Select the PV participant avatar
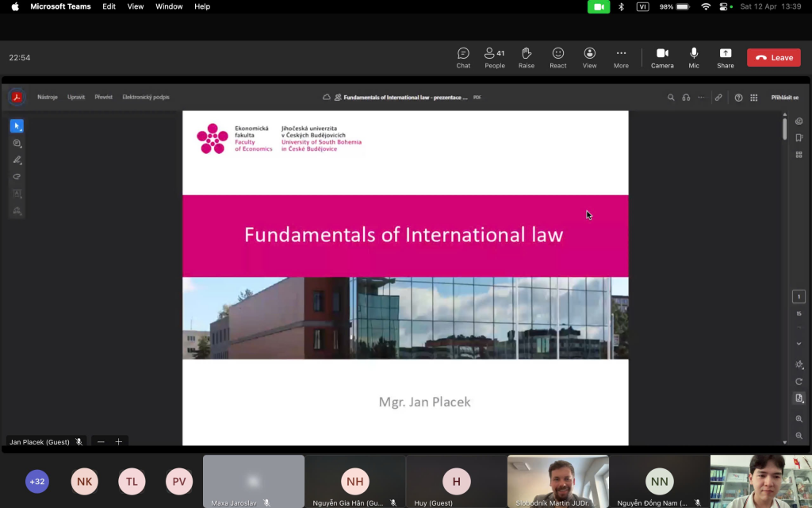The height and width of the screenshot is (508, 812). (x=179, y=482)
